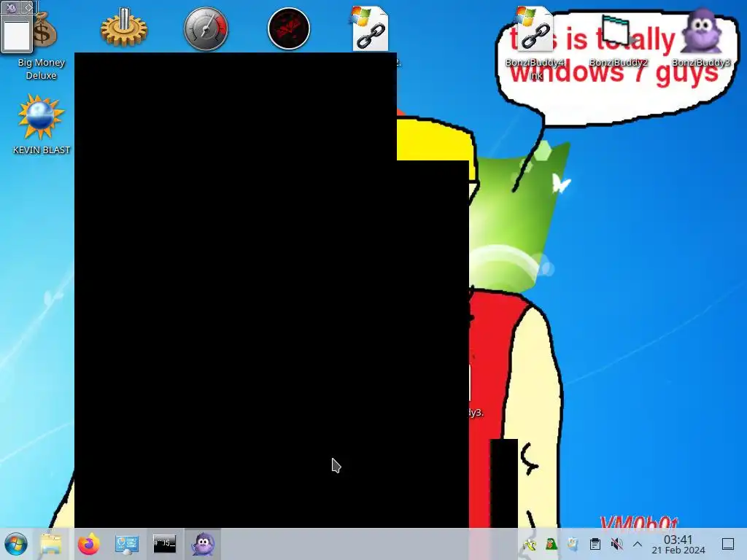The width and height of the screenshot is (747, 560).
Task: Open system settings icon in the taskbar
Action: tap(127, 544)
